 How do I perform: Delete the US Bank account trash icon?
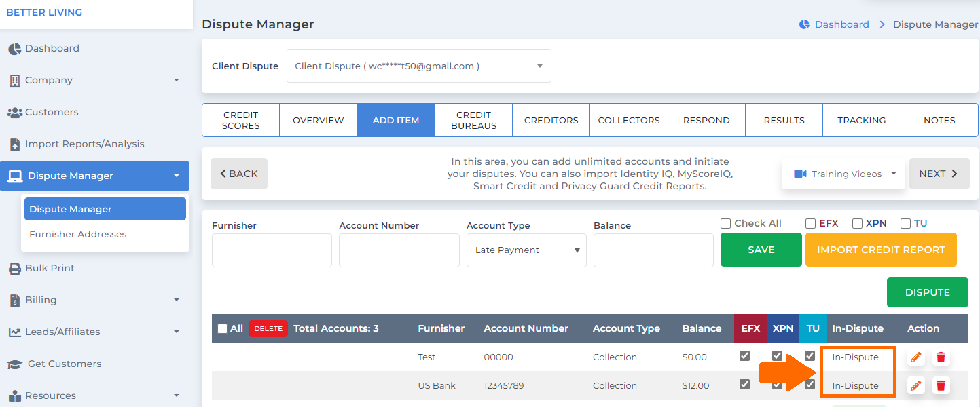click(x=941, y=386)
